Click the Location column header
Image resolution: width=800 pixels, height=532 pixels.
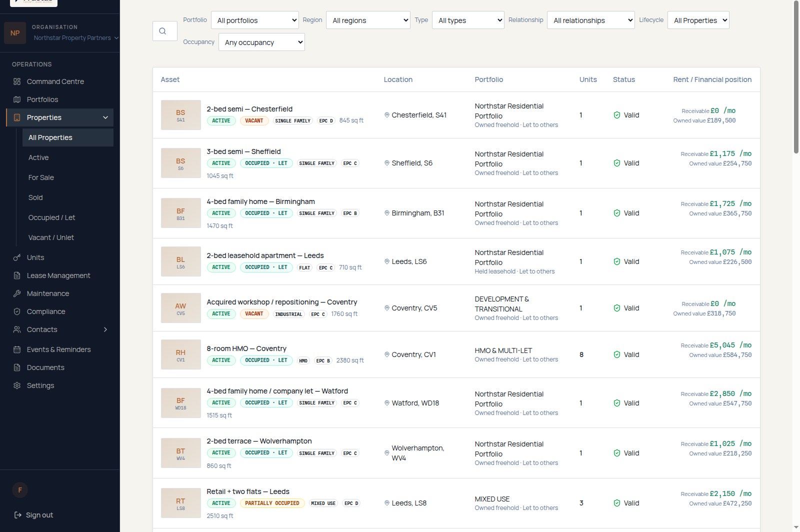[398, 79]
